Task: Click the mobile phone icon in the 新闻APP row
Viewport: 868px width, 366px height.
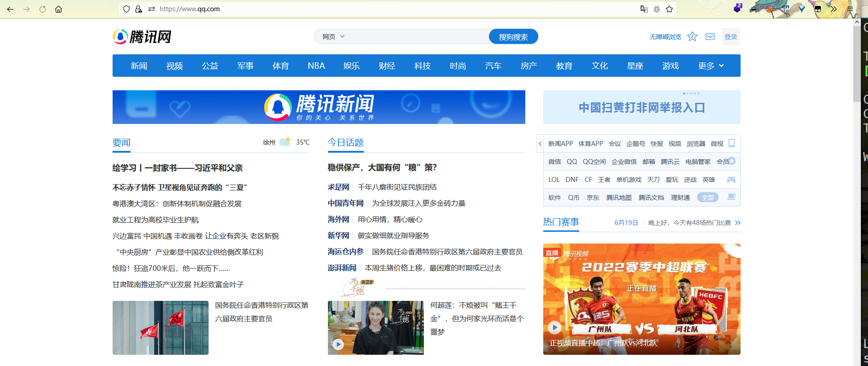Action: 732,143
